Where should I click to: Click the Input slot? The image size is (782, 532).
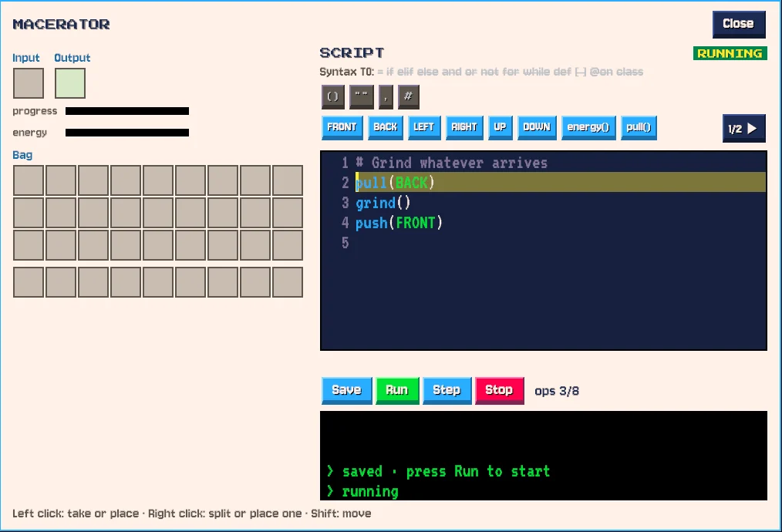pyautogui.click(x=29, y=83)
